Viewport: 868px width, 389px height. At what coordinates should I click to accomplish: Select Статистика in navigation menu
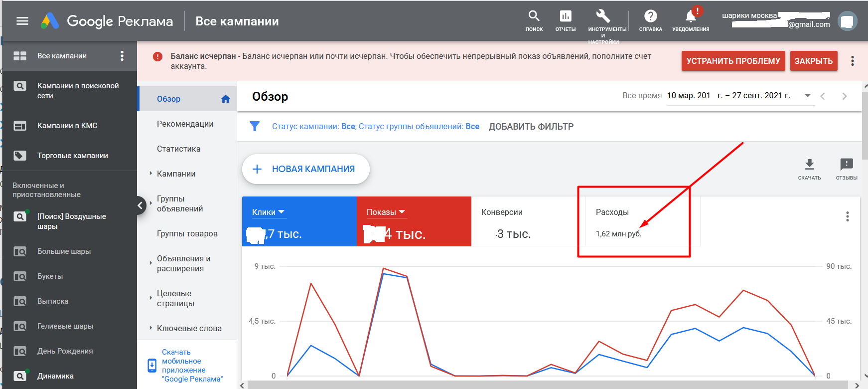click(178, 149)
